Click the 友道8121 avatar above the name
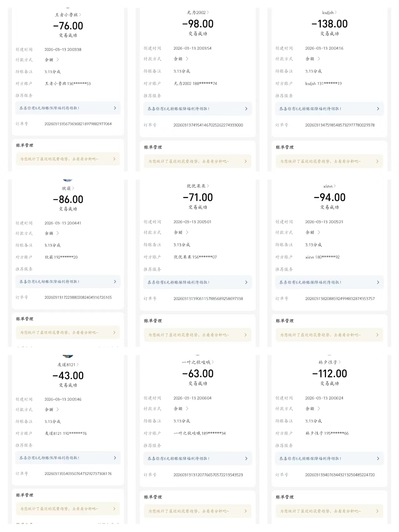The height and width of the screenshot is (532, 399). [x=68, y=356]
